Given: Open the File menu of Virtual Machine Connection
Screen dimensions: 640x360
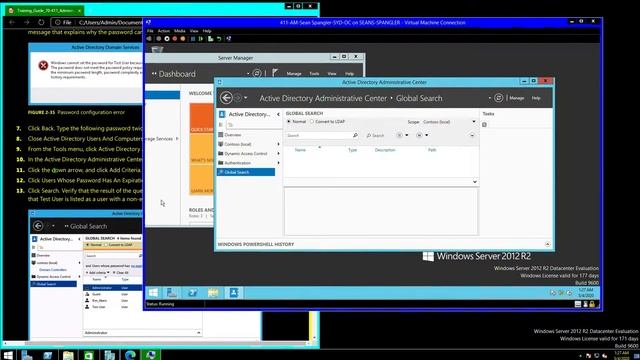Looking at the screenshot, I should tap(150, 31).
